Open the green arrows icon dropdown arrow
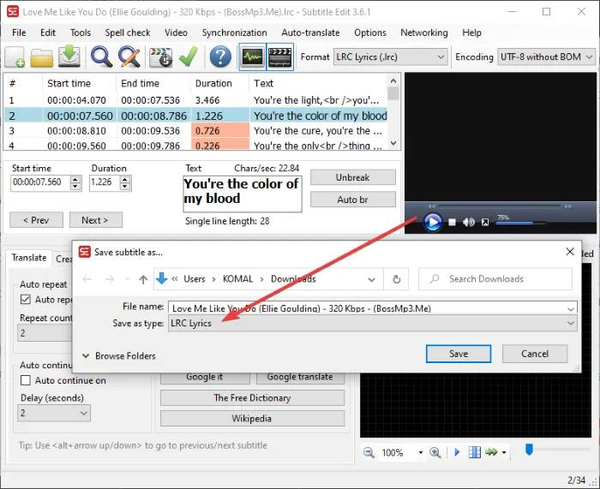This screenshot has height=489, width=600. click(504, 453)
